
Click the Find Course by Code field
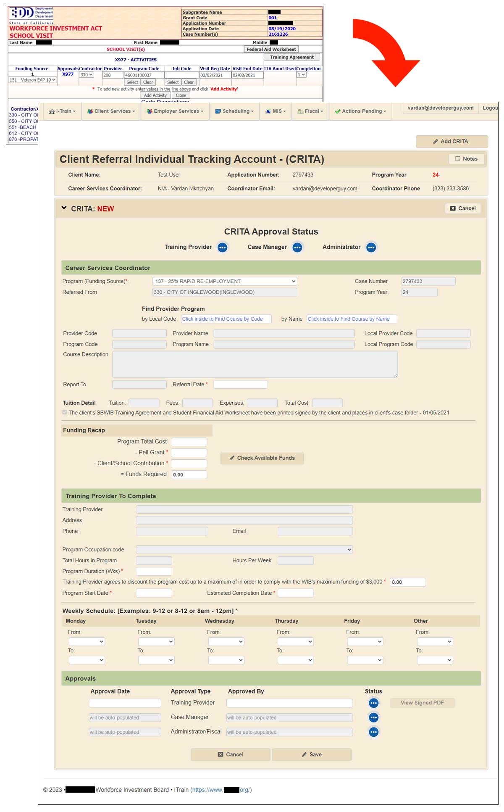226,319
